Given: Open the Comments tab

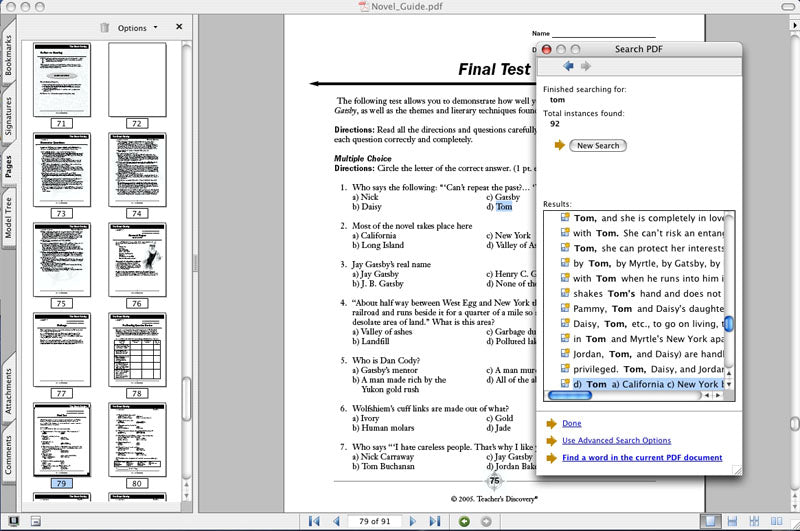Looking at the screenshot, I should coord(9,455).
